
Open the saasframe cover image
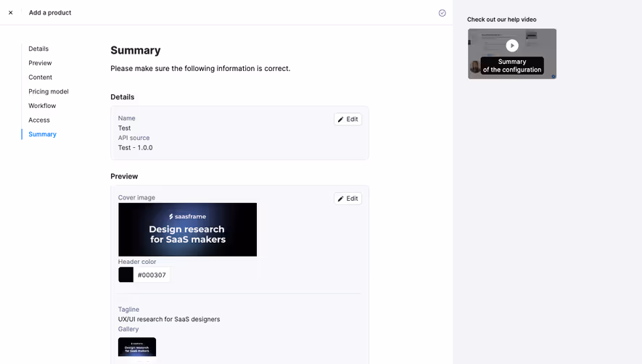coord(188,230)
